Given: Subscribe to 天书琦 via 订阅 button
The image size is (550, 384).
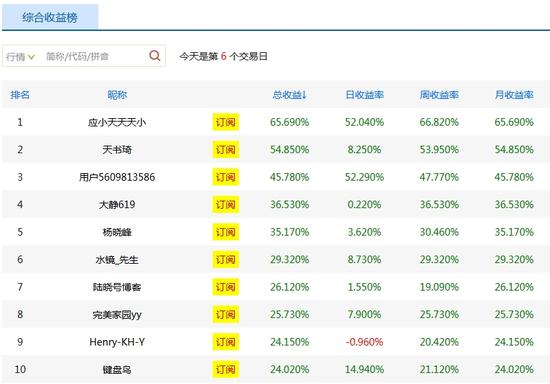Looking at the screenshot, I should 226,149.
